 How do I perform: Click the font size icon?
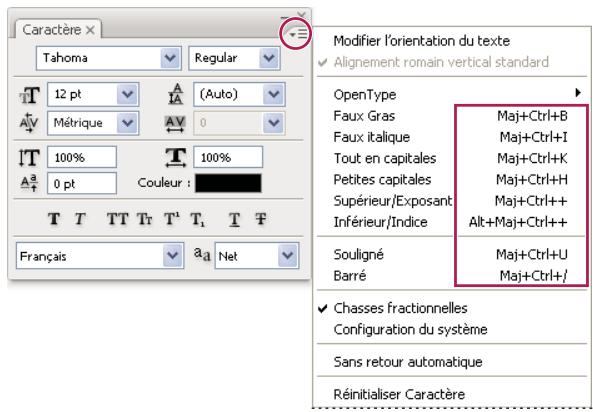click(29, 95)
